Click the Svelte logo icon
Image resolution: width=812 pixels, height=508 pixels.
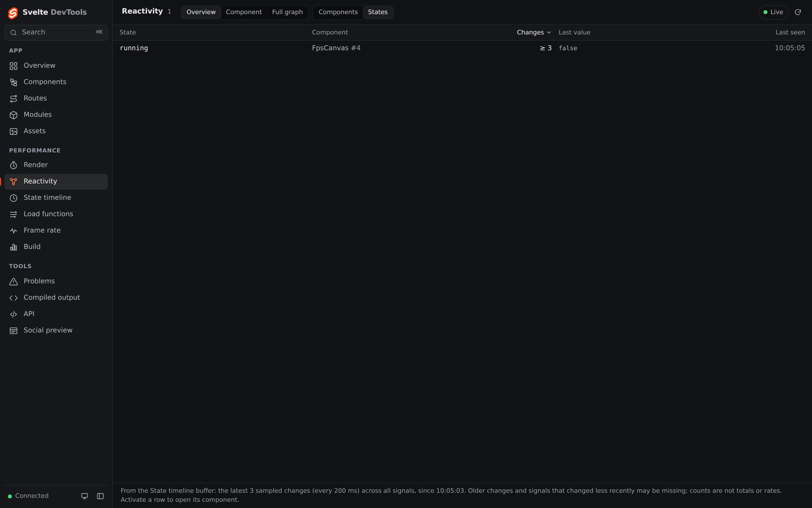point(13,13)
